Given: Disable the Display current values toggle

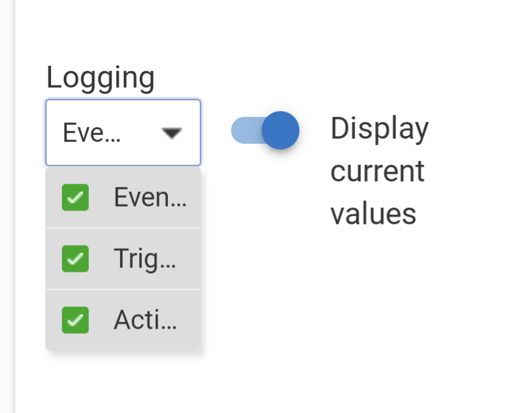Looking at the screenshot, I should (264, 130).
